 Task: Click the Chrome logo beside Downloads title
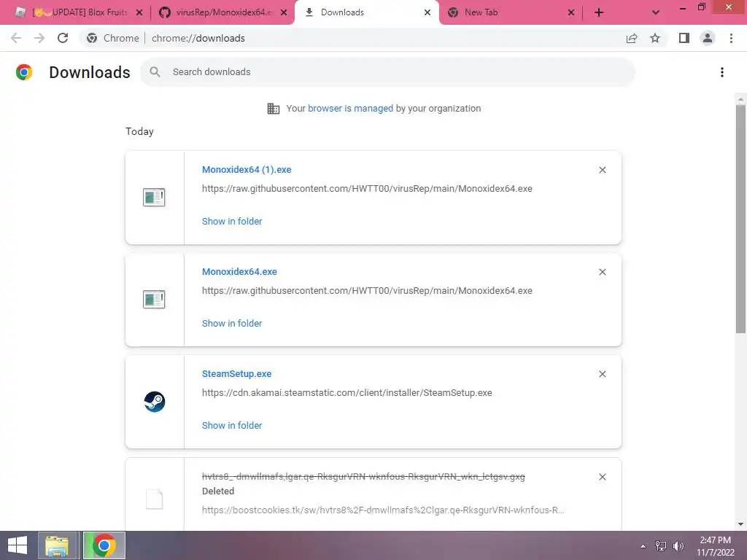(24, 72)
